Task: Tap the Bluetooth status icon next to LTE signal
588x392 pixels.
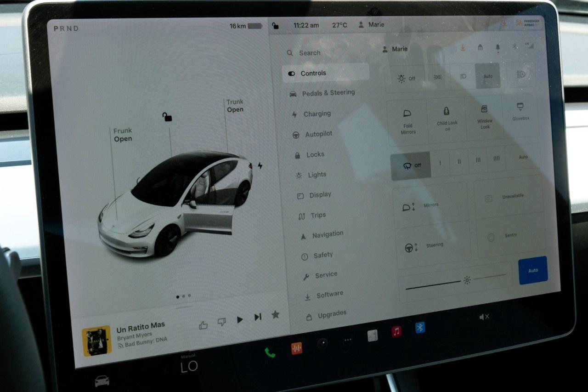Action: [515, 46]
